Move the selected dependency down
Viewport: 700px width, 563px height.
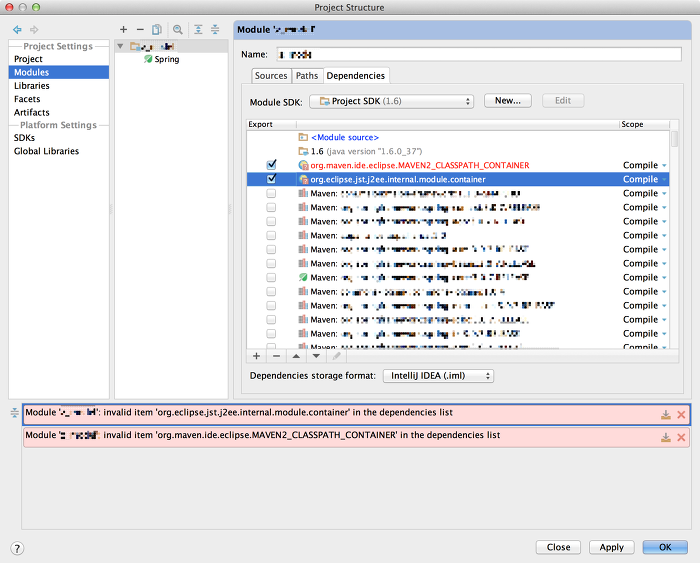tap(316, 356)
